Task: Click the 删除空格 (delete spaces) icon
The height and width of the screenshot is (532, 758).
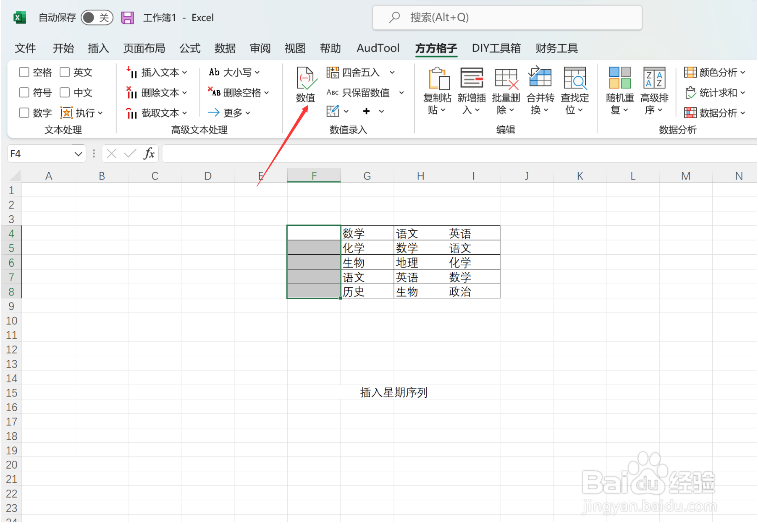Action: click(214, 92)
